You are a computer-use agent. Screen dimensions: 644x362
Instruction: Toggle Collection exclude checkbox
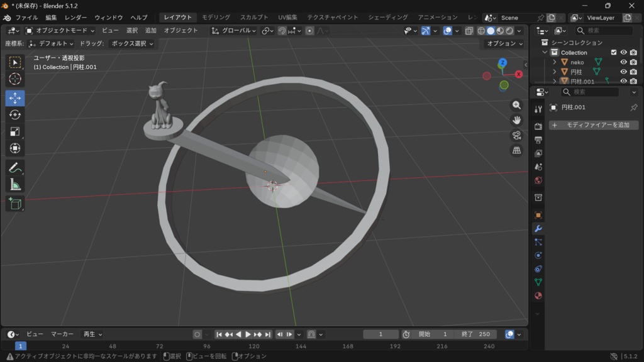pyautogui.click(x=614, y=52)
